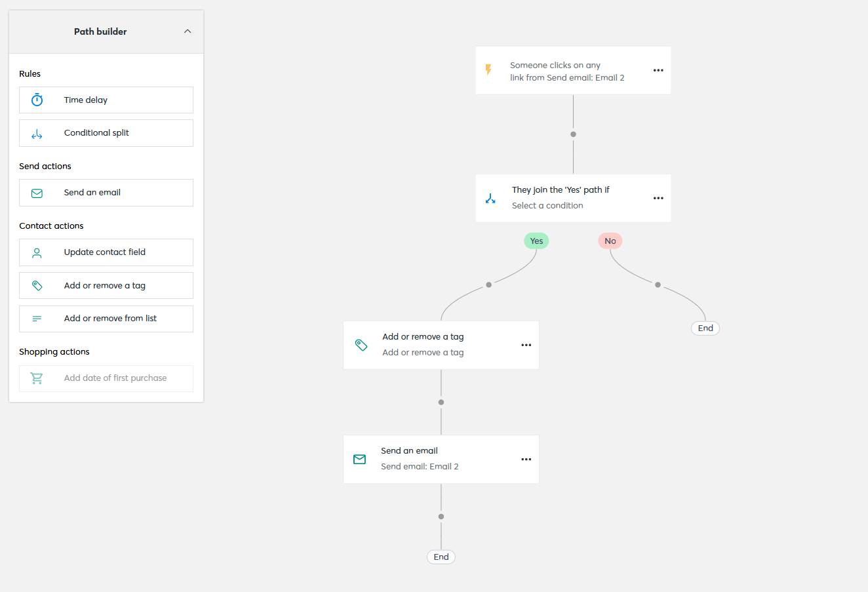Click connector dot between tag and email nodes
Screen dimensions: 868x592
pyautogui.click(x=441, y=403)
